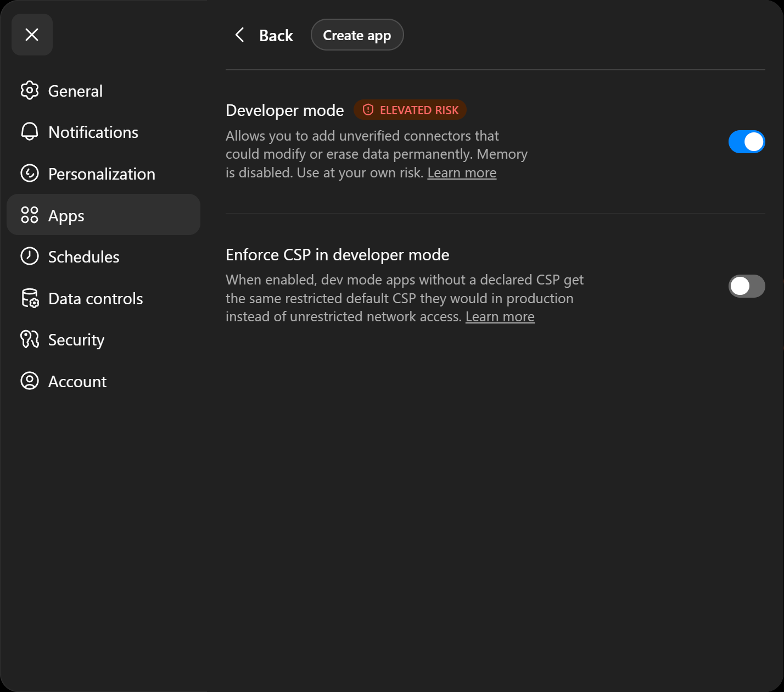This screenshot has width=784, height=692.
Task: Click the ELEVATED RISK badge text
Action: point(419,110)
